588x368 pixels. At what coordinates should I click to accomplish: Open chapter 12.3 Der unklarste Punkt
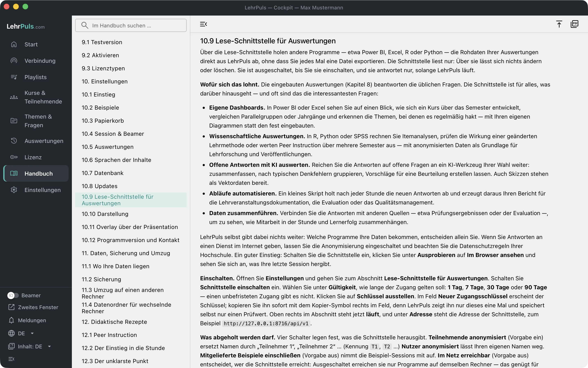coord(131,361)
